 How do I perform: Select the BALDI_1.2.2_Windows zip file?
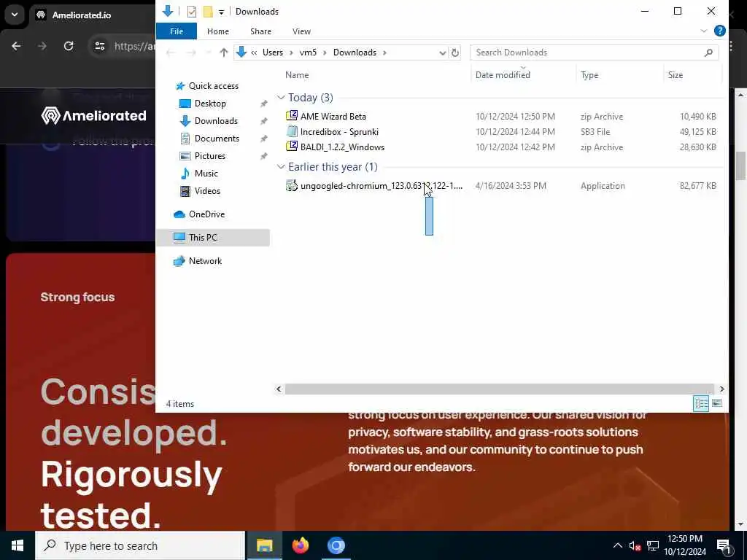(x=342, y=147)
